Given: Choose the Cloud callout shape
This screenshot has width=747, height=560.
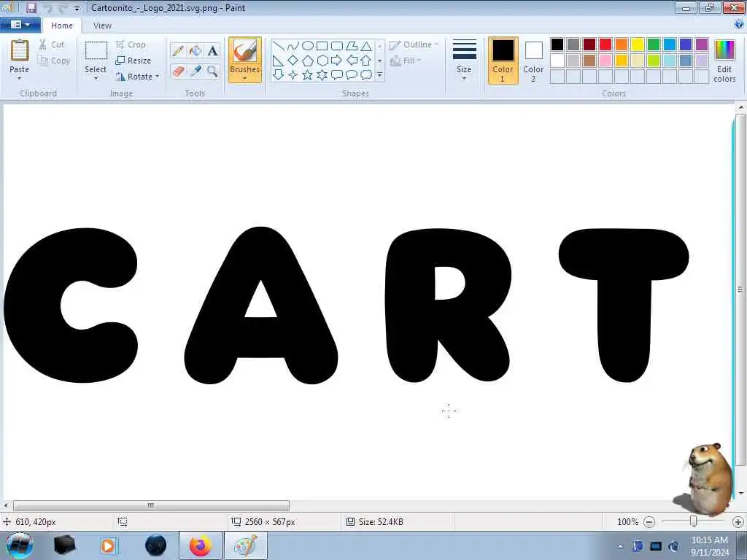Looking at the screenshot, I should [x=366, y=75].
